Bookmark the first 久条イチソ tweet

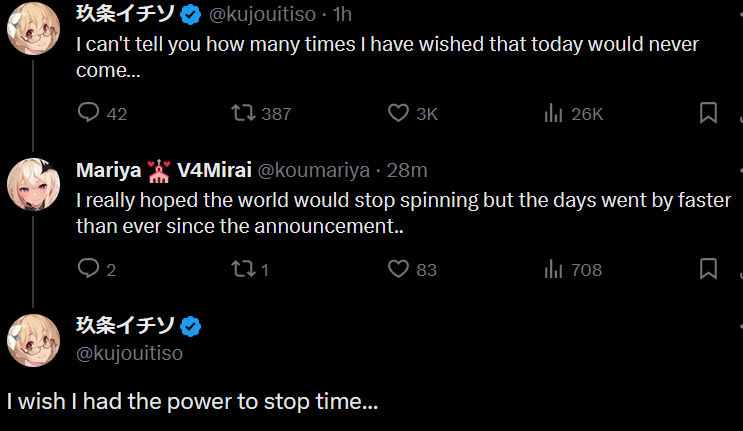708,113
